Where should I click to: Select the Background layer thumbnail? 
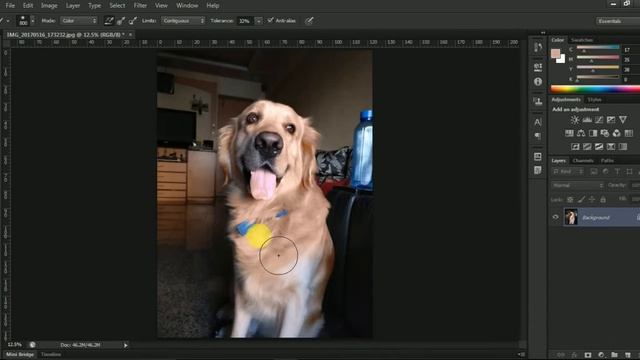tap(571, 217)
